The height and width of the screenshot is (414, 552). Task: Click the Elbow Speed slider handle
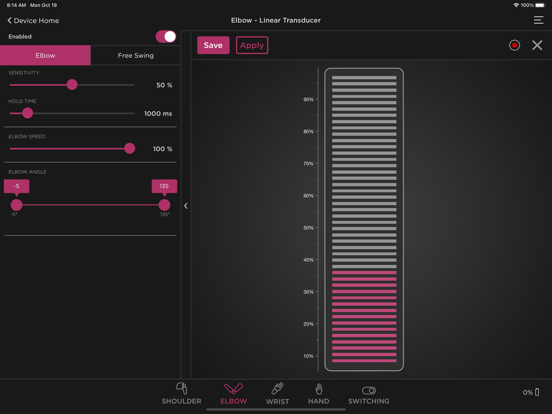[x=130, y=148]
